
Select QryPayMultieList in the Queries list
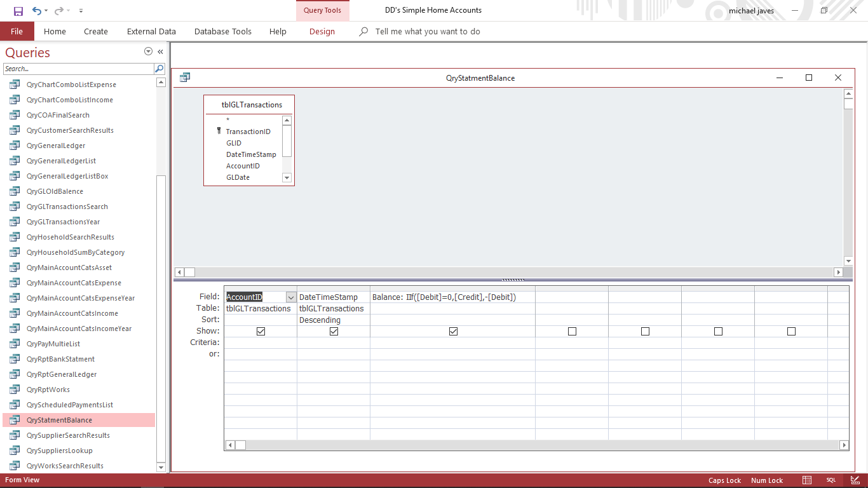click(x=79, y=344)
